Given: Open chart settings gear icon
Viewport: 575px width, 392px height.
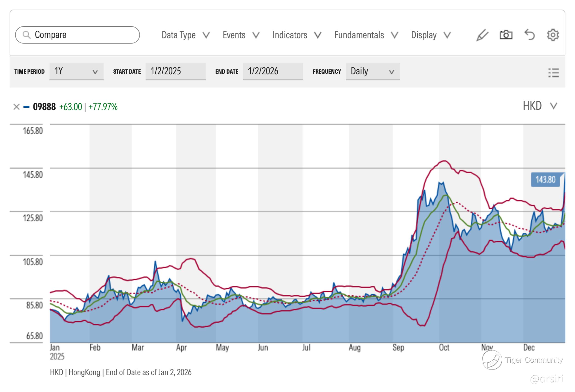Looking at the screenshot, I should click(x=553, y=35).
